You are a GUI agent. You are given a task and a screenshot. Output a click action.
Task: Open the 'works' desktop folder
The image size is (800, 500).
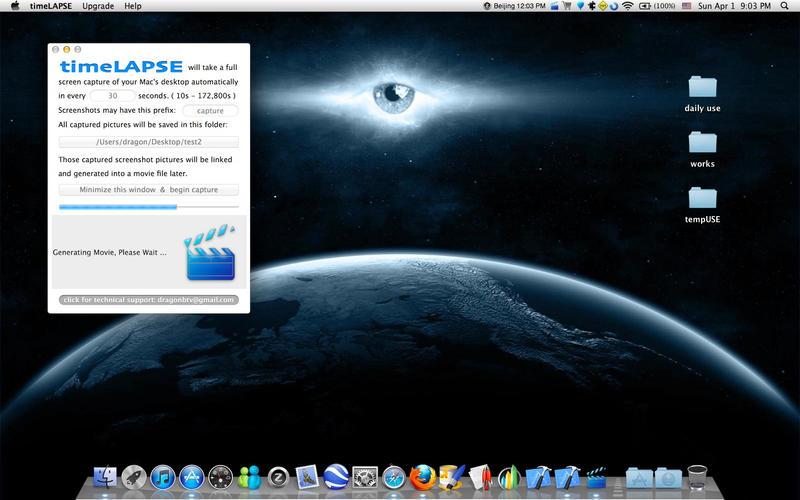tap(703, 149)
